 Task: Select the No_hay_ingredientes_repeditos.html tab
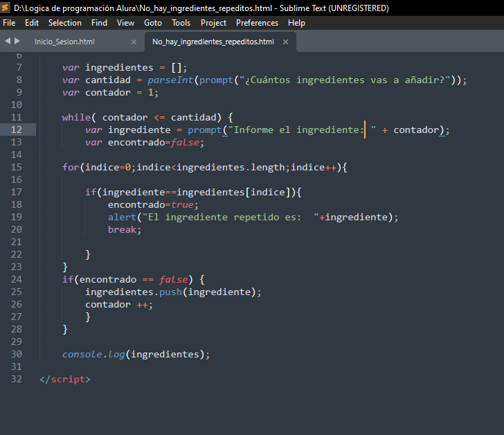click(x=213, y=42)
